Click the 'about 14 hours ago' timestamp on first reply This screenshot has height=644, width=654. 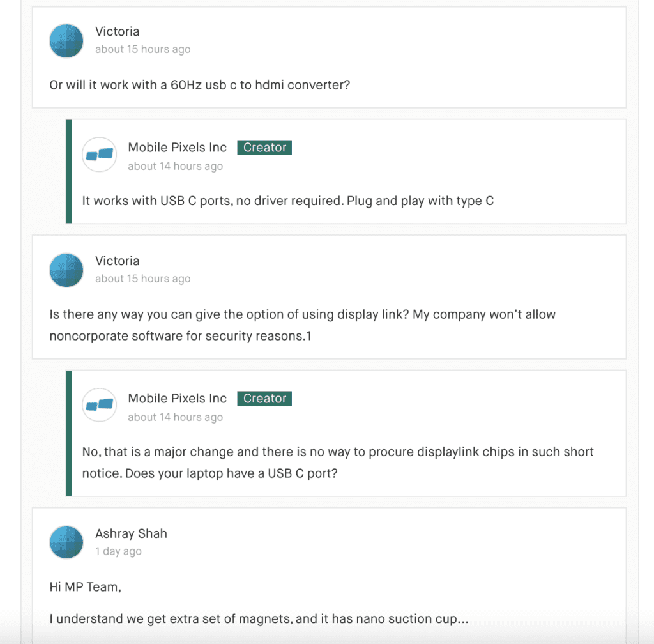click(x=175, y=166)
